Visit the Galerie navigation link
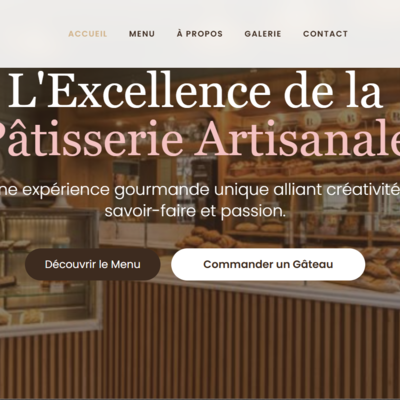This screenshot has height=400, width=400. point(263,34)
